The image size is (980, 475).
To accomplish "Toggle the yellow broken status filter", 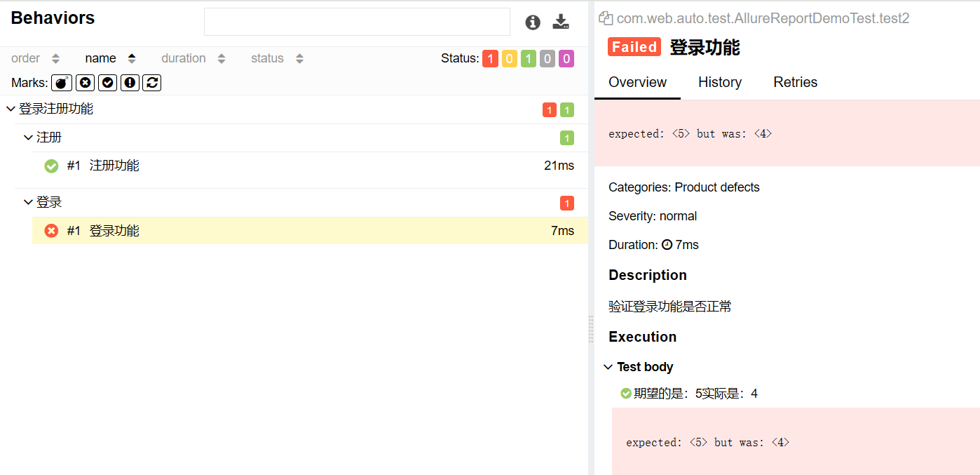I will pos(510,59).
